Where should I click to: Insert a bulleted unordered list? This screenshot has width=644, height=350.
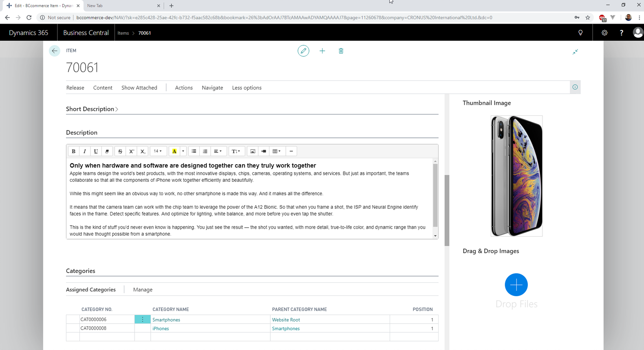tap(194, 151)
